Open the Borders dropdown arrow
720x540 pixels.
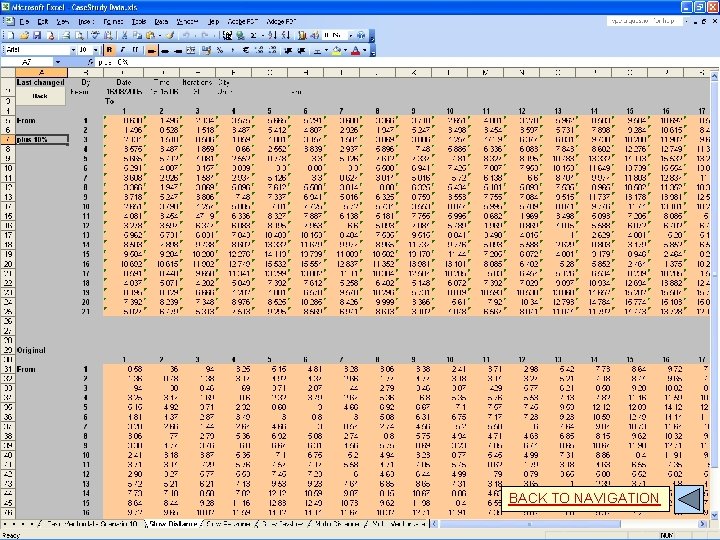(326, 51)
